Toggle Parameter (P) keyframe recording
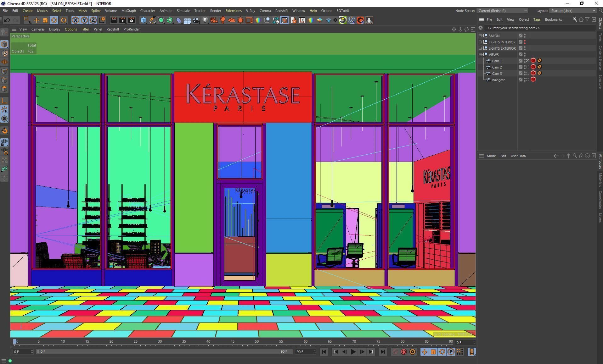This screenshot has width=603, height=364. coord(451,352)
